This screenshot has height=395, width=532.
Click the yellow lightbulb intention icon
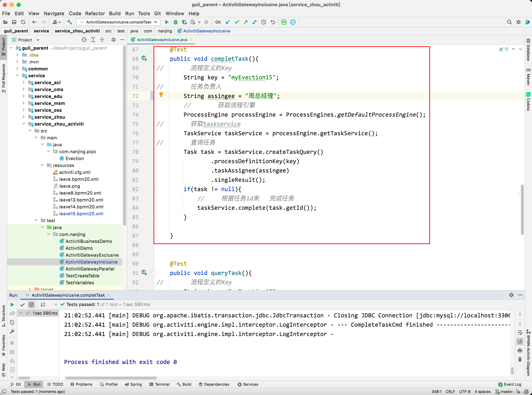pyautogui.click(x=161, y=95)
